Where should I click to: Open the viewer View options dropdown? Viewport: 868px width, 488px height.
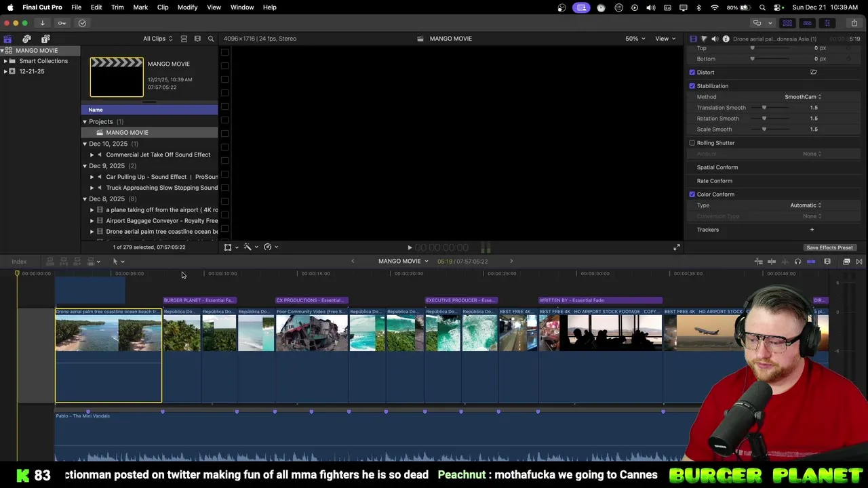coord(665,39)
